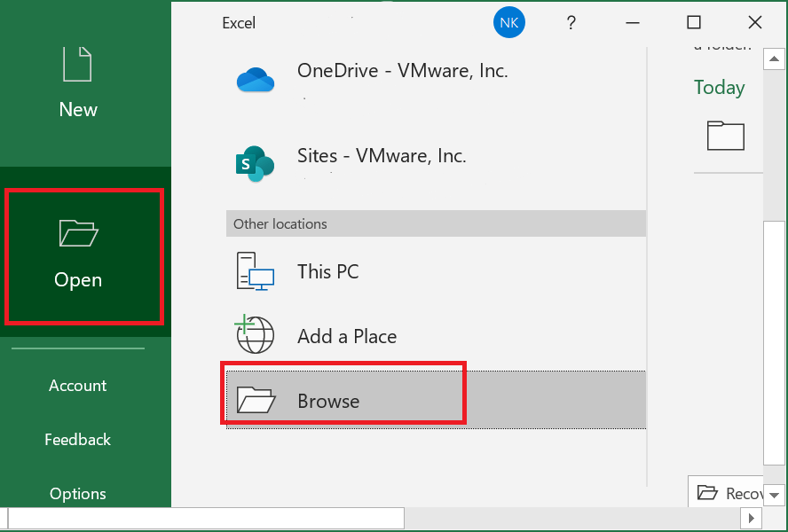This screenshot has height=532, width=788.
Task: Click the SharePoint Sites icon
Action: 255,164
